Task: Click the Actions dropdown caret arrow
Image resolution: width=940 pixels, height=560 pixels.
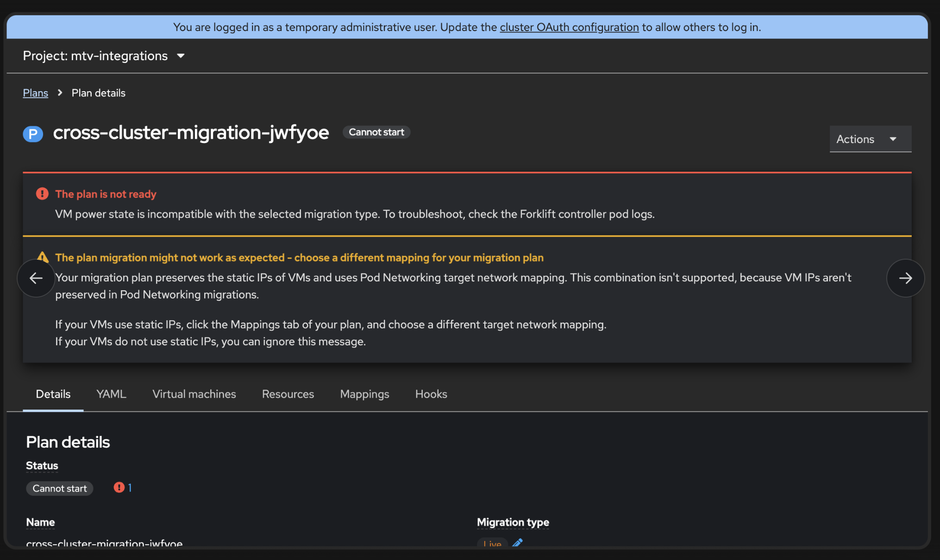Action: point(893,139)
